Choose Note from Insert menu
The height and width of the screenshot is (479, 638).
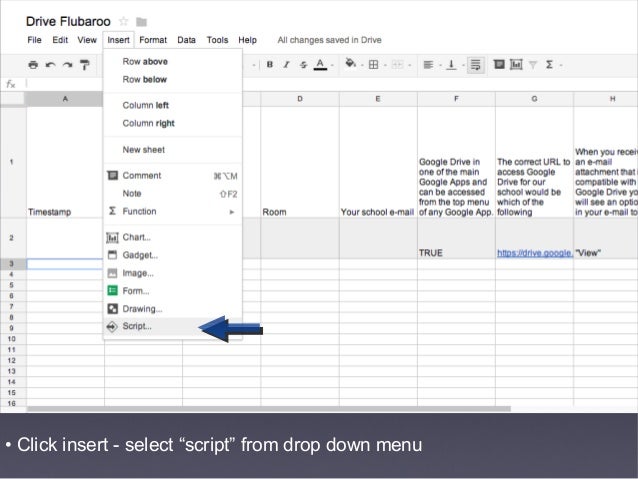(173, 193)
